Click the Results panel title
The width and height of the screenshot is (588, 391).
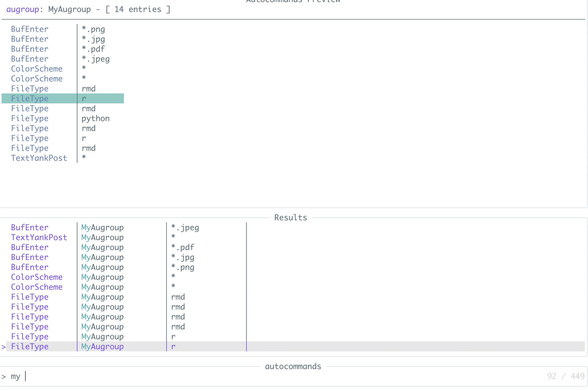290,217
